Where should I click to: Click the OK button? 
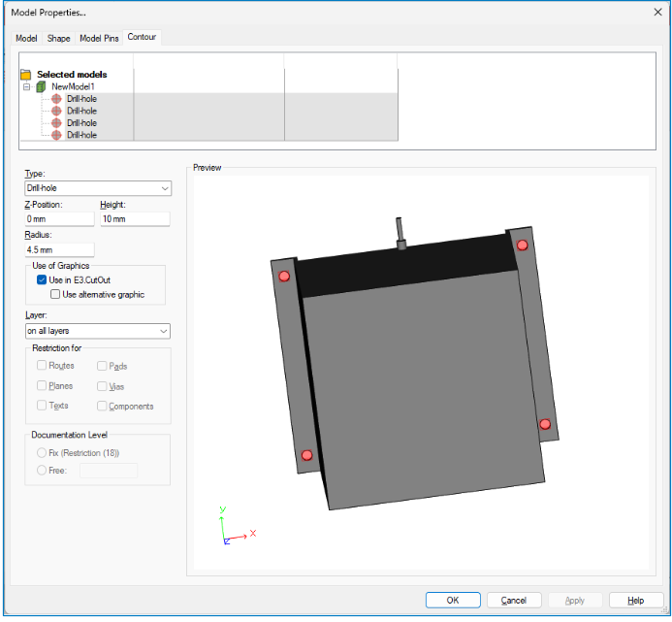pyautogui.click(x=453, y=600)
